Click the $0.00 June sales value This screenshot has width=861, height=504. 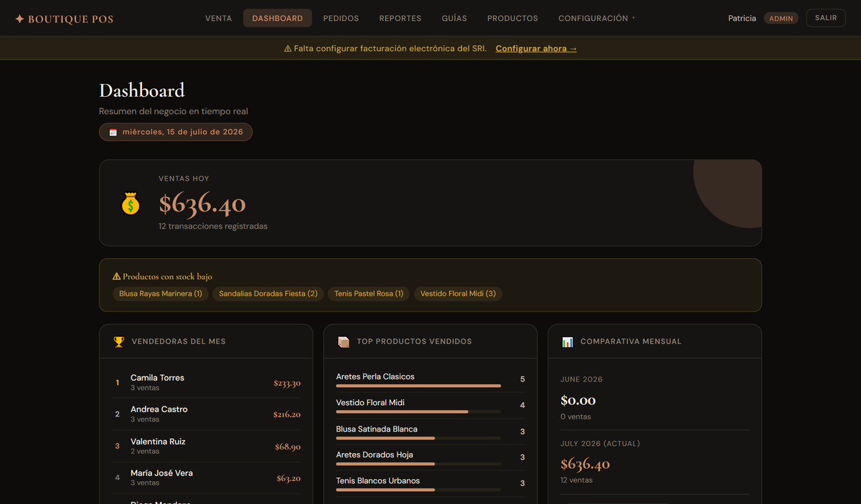pyautogui.click(x=578, y=400)
